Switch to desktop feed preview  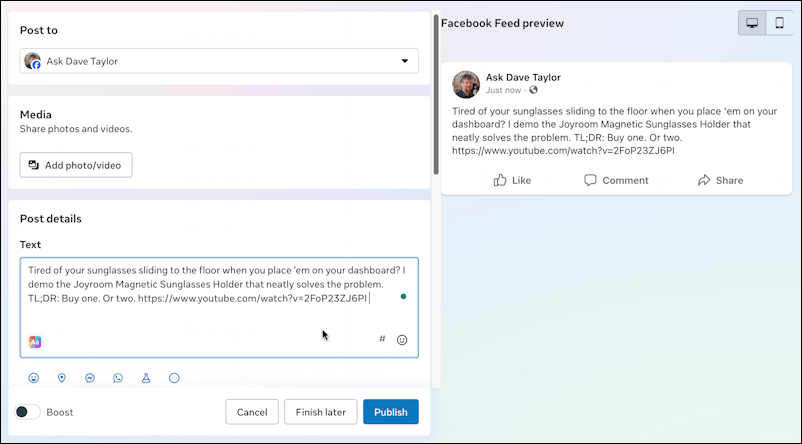752,23
